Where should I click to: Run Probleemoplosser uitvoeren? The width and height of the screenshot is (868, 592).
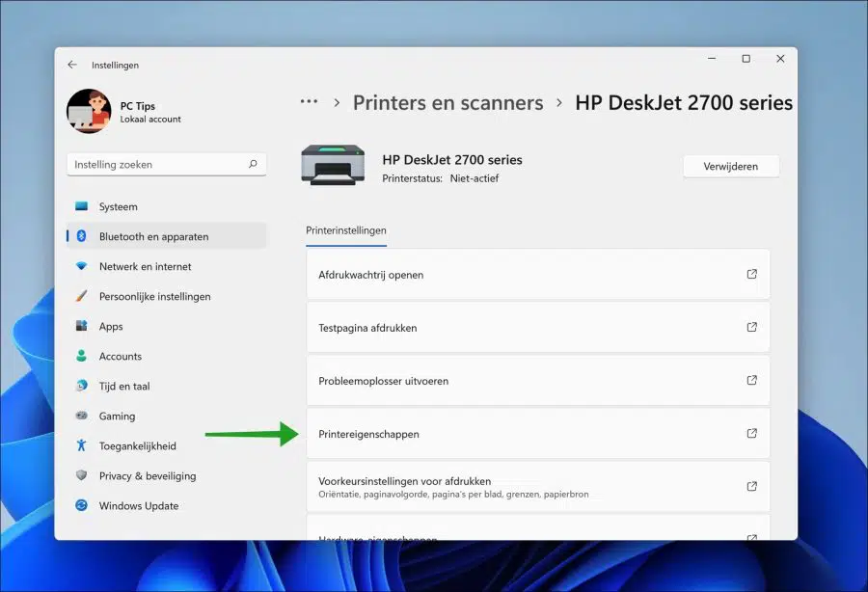[x=538, y=381]
